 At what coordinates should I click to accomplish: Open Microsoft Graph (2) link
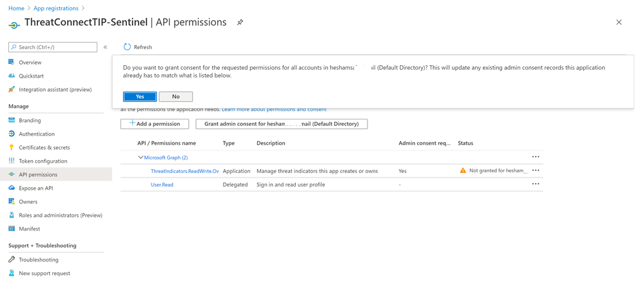(166, 158)
